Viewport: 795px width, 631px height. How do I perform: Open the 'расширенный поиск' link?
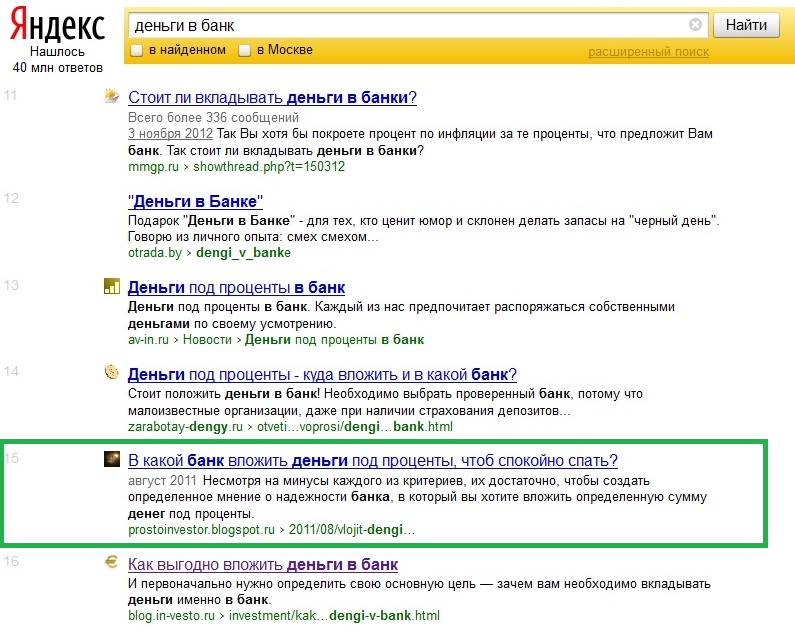(x=648, y=52)
